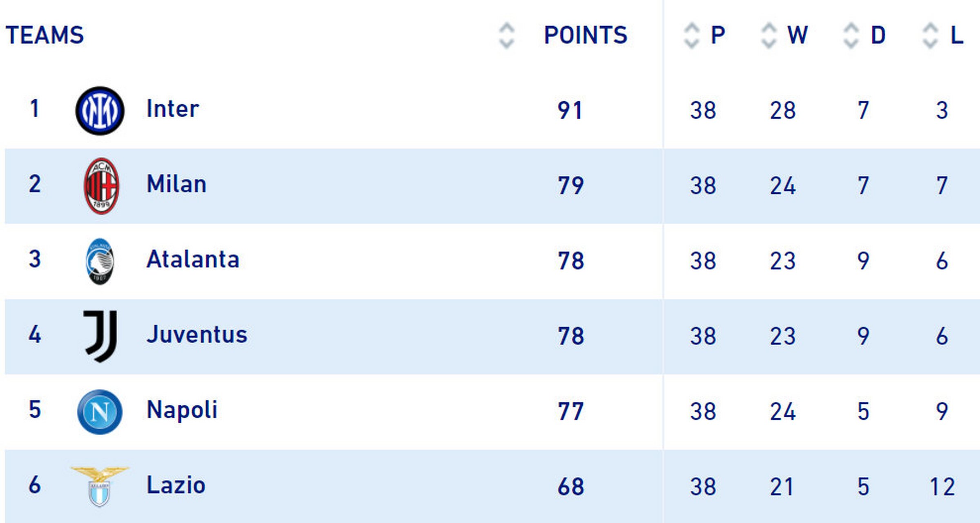
Task: Open the Lazio team name link
Action: [x=176, y=485]
